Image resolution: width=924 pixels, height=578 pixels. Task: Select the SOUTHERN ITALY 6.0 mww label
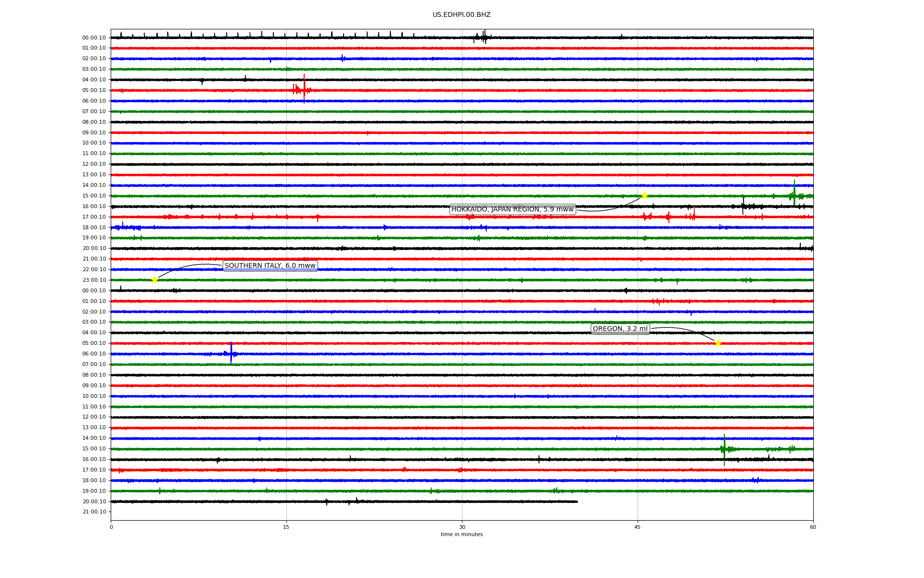pyautogui.click(x=270, y=265)
